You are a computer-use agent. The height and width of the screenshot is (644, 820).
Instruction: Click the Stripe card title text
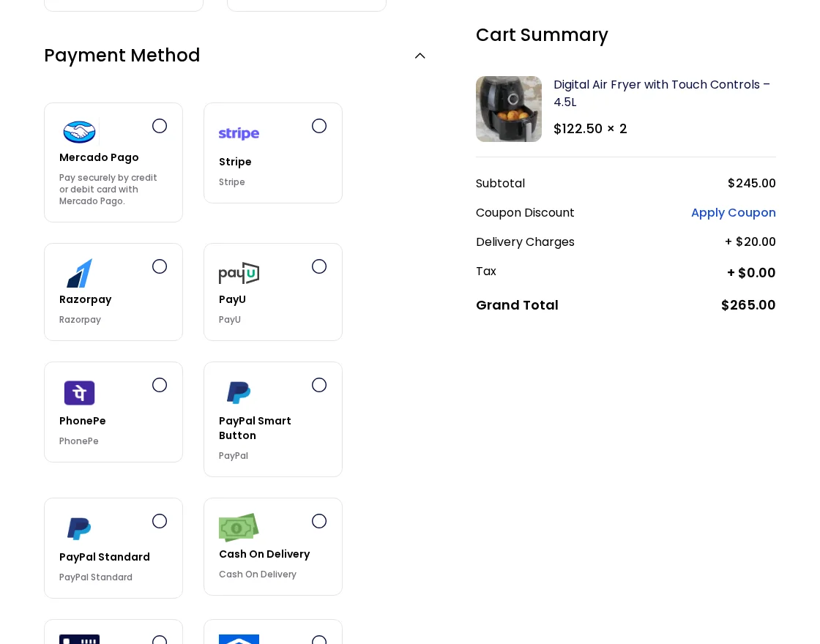(x=235, y=162)
